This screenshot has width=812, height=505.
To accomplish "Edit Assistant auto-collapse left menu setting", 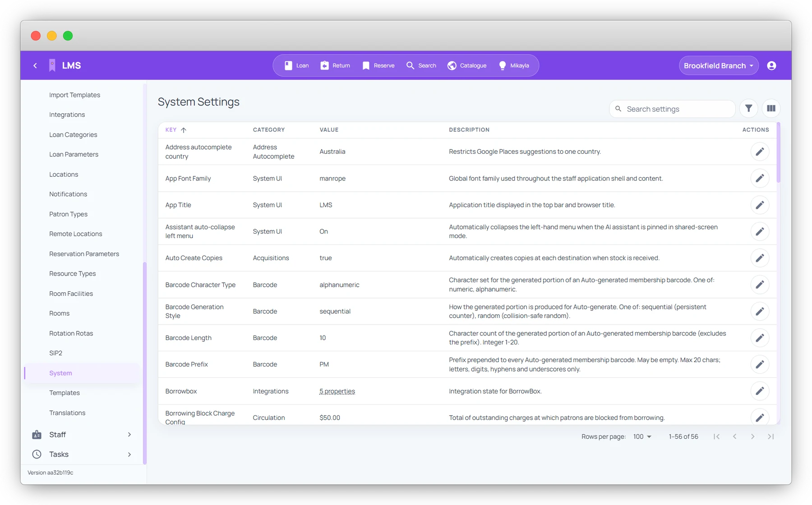I will point(760,231).
